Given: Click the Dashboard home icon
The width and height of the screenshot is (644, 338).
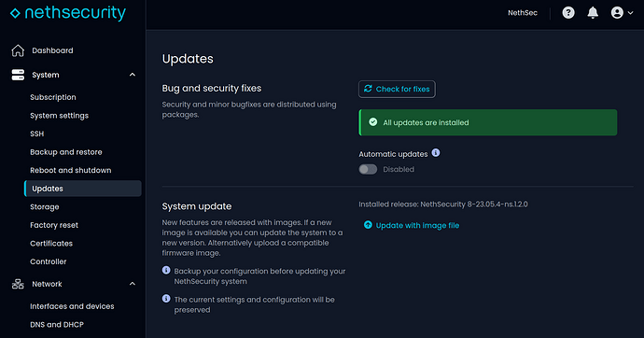Looking at the screenshot, I should [x=18, y=50].
